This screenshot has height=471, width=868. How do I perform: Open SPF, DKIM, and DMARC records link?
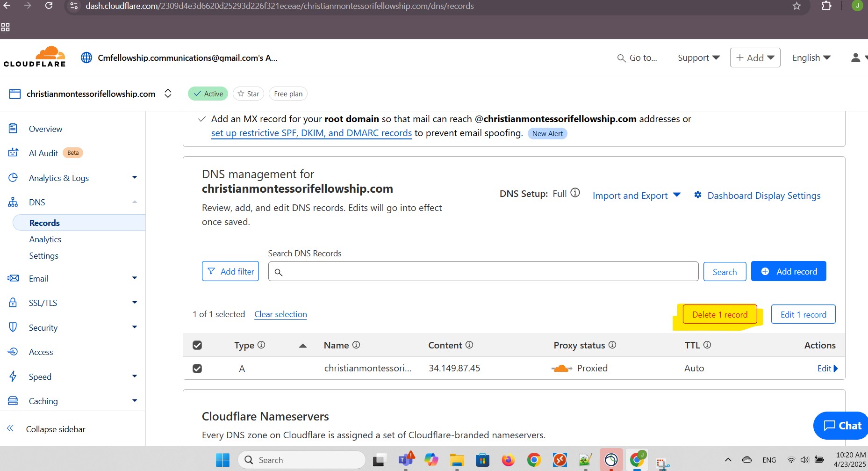(311, 133)
